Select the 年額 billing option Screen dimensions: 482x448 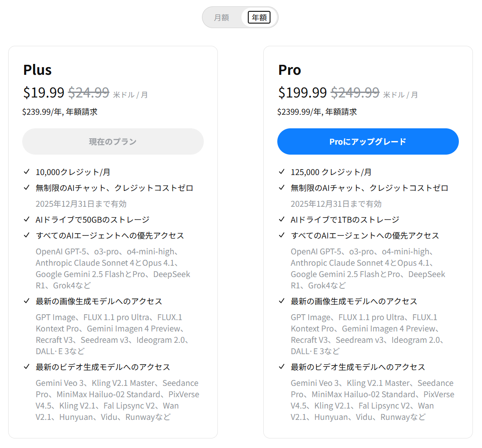click(x=259, y=18)
